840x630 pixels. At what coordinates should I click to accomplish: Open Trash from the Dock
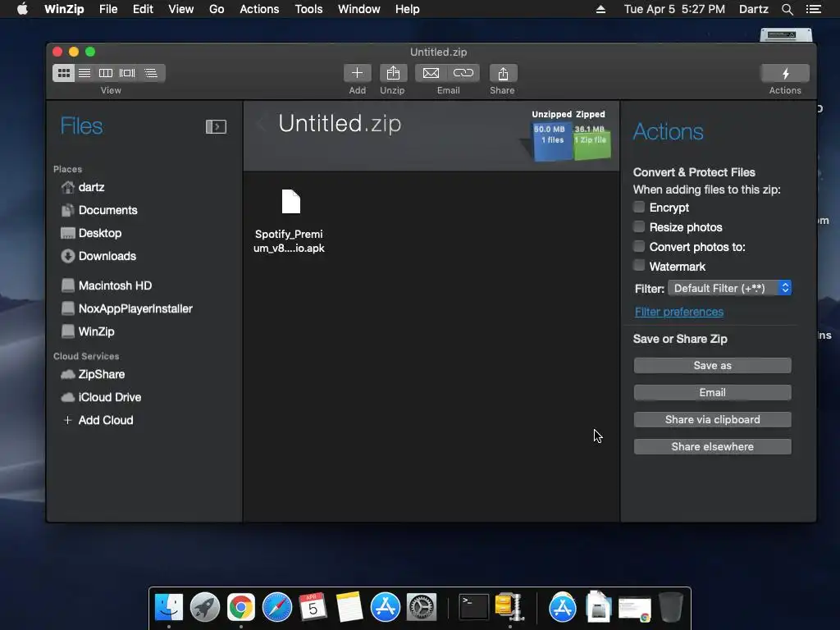point(671,607)
